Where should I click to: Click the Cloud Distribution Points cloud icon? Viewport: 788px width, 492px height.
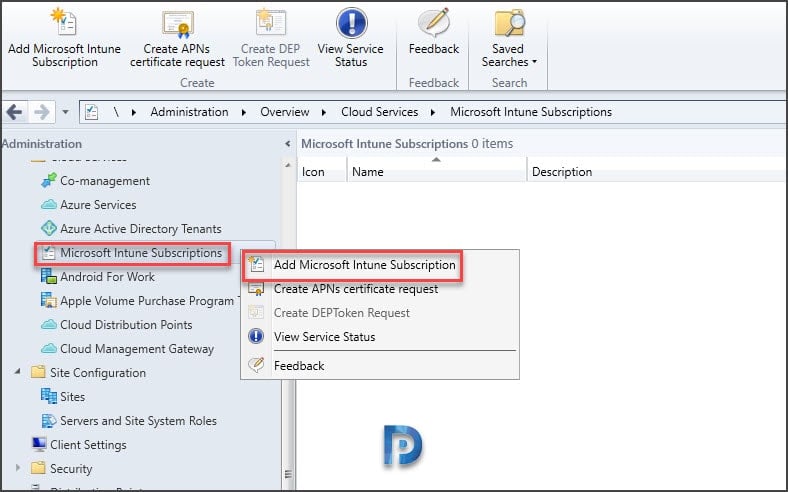click(49, 325)
